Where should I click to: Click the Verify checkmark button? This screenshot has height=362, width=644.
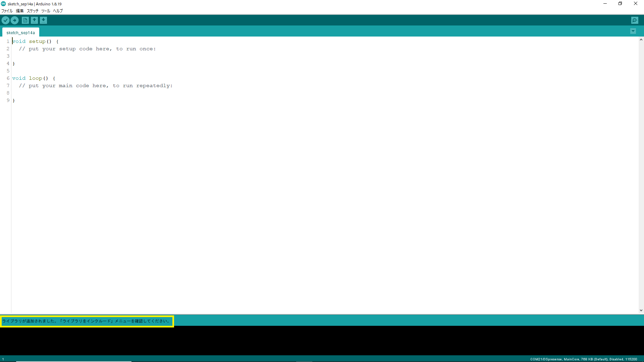(x=5, y=20)
